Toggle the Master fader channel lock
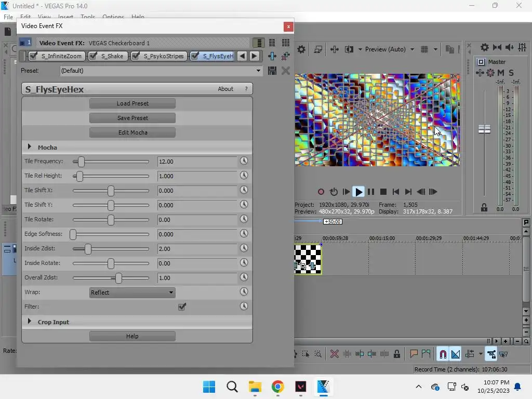532x399 pixels. 484,208
